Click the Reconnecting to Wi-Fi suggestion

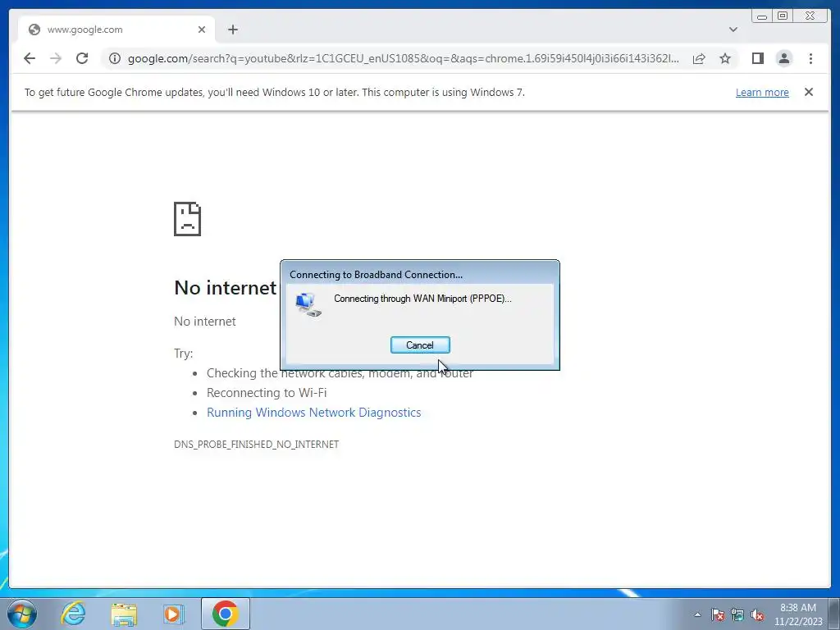pyautogui.click(x=267, y=393)
